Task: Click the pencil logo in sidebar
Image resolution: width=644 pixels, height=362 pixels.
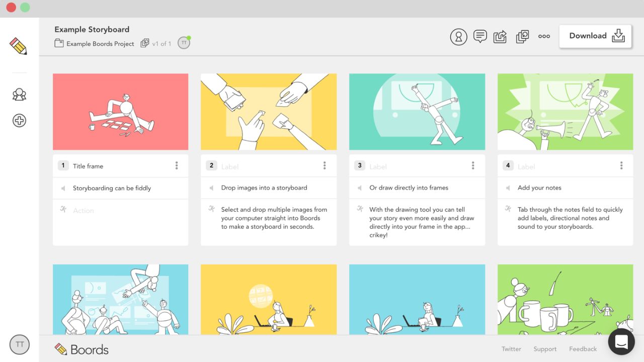Action: tap(19, 46)
